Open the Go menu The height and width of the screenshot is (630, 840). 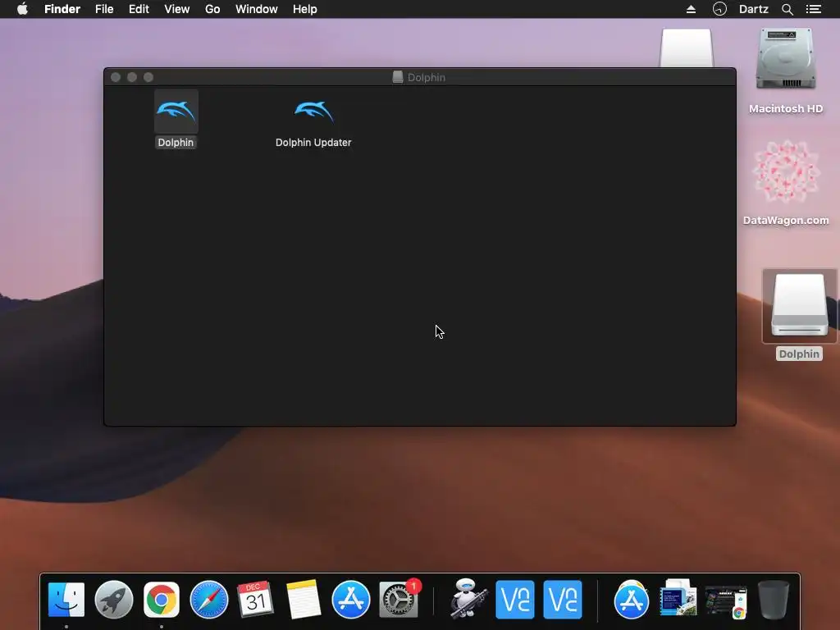[x=212, y=9]
